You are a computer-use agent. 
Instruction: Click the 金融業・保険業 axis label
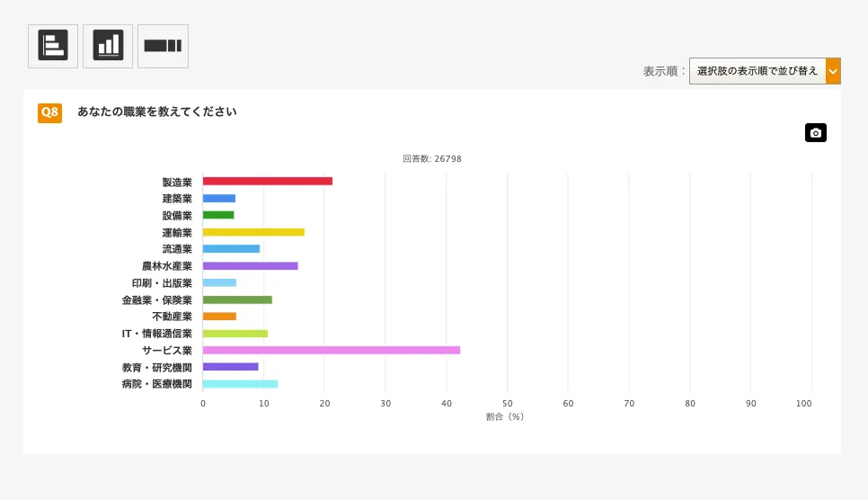157,299
